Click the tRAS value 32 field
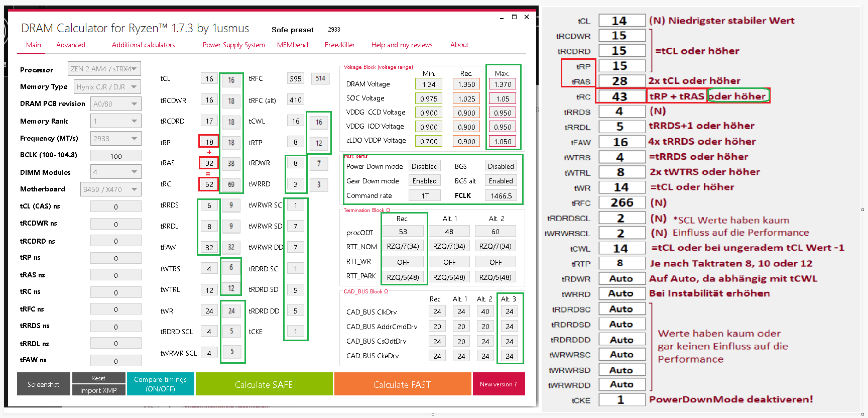This screenshot has height=418, width=868. (x=209, y=163)
